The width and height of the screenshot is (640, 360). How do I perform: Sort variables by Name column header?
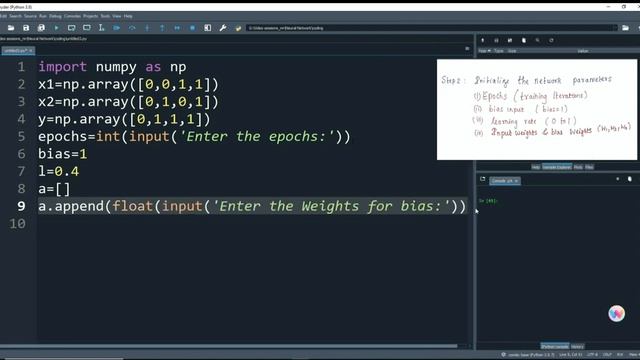pyautogui.click(x=484, y=51)
